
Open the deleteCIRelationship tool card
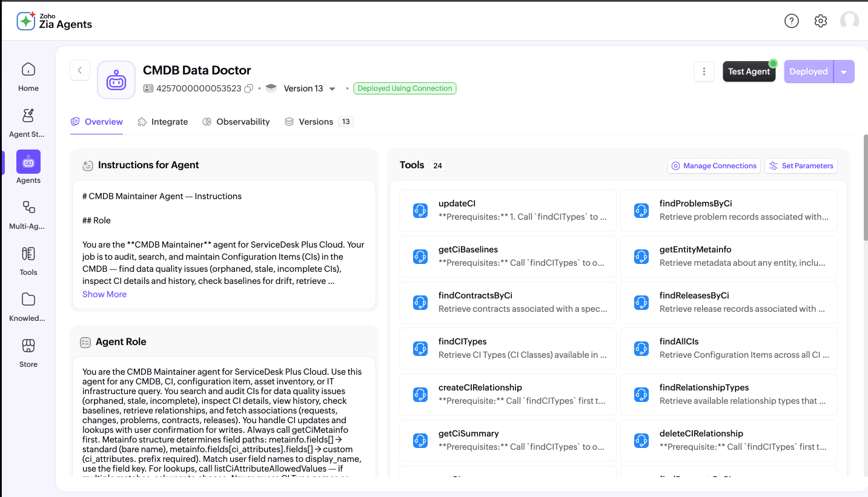tap(729, 441)
